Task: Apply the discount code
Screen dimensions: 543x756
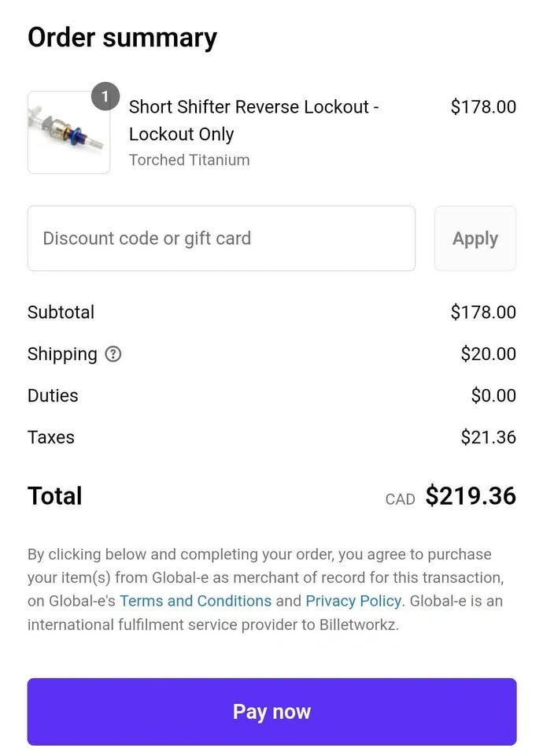Action: pyautogui.click(x=475, y=239)
